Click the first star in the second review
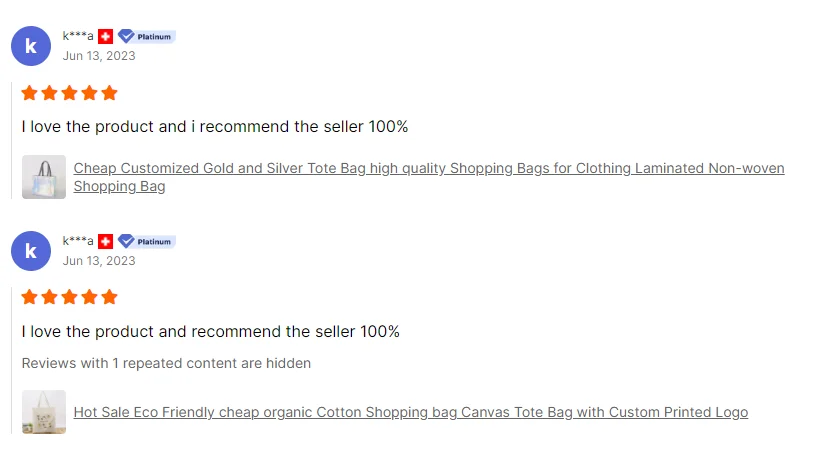This screenshot has width=835, height=460. (29, 297)
